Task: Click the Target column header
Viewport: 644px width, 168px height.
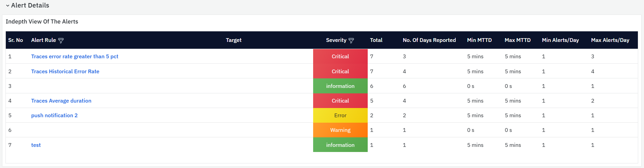Action: [x=233, y=40]
